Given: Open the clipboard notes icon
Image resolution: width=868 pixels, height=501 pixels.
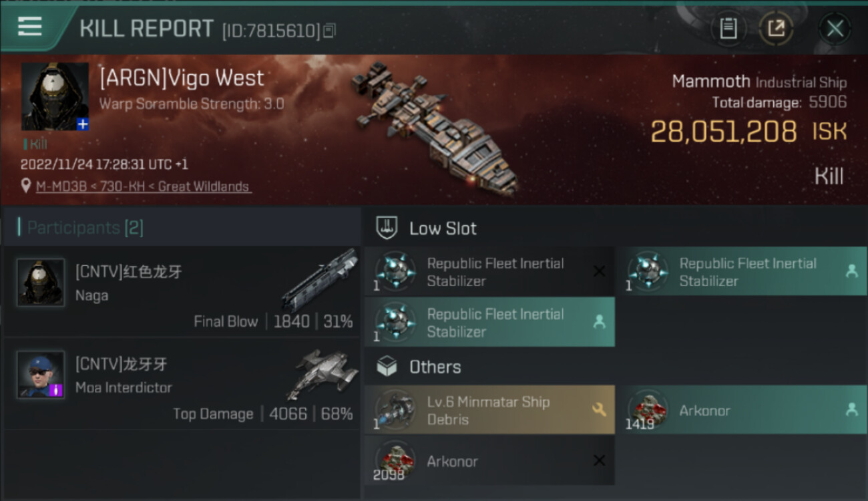Looking at the screenshot, I should pos(728,29).
